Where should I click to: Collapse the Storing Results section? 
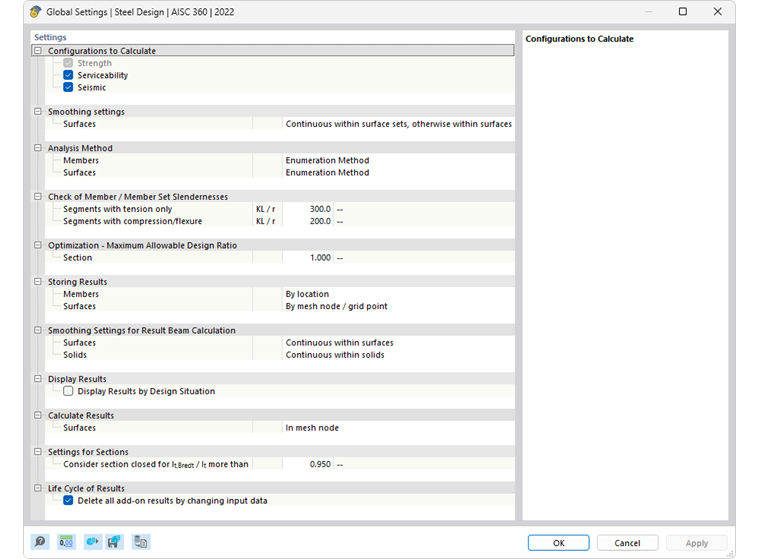pos(38,282)
